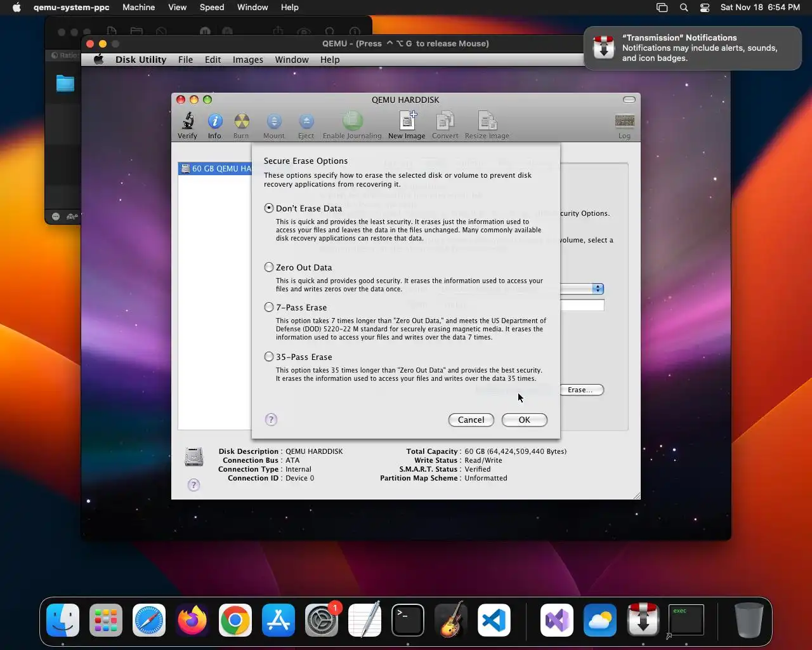The height and width of the screenshot is (650, 812).
Task: Cancel the Secure Erase Options sheet
Action: [x=471, y=420]
